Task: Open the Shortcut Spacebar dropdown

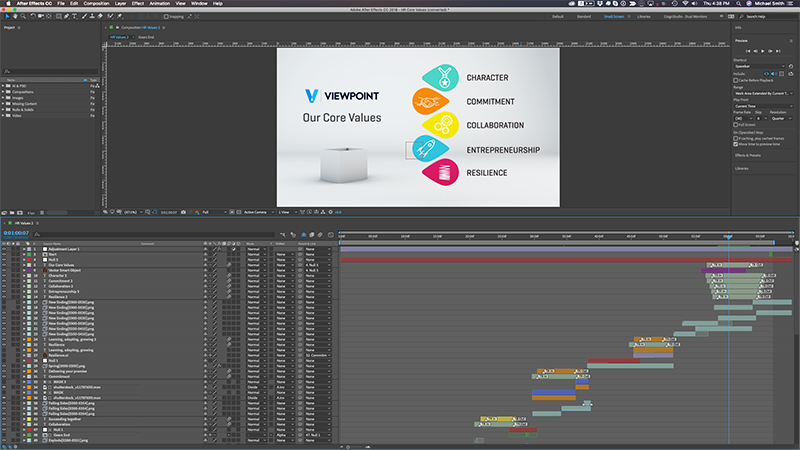Action: (x=760, y=66)
